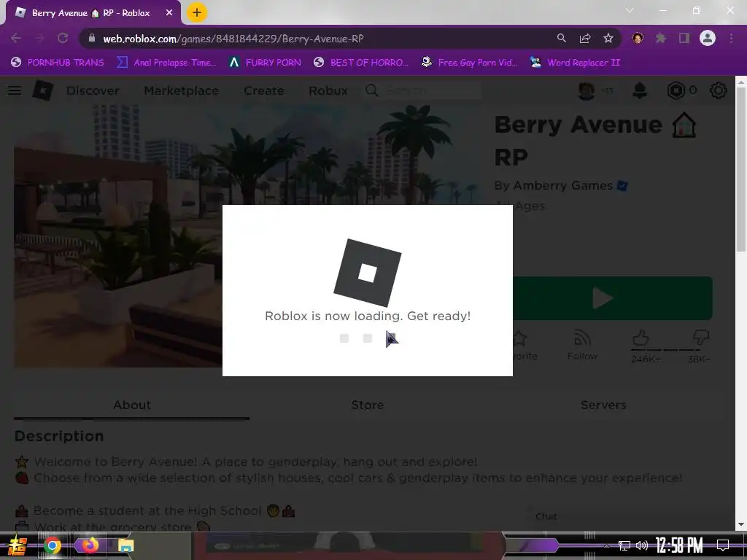The width and height of the screenshot is (747, 560).
Task: Close the Berry Avenue browser tab
Action: [169, 13]
